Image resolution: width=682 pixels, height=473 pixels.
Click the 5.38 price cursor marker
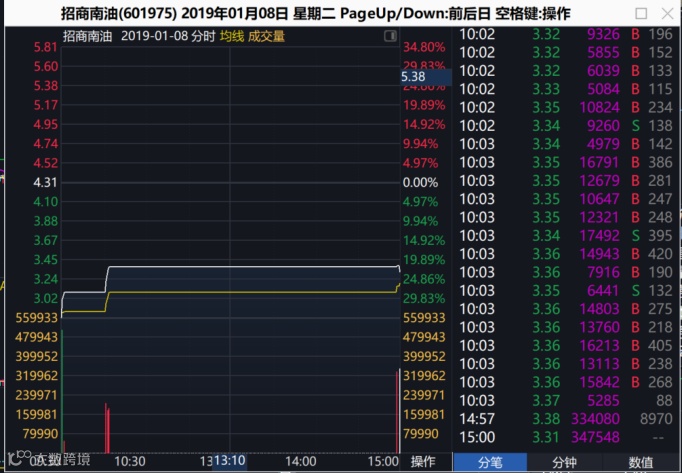[425, 77]
